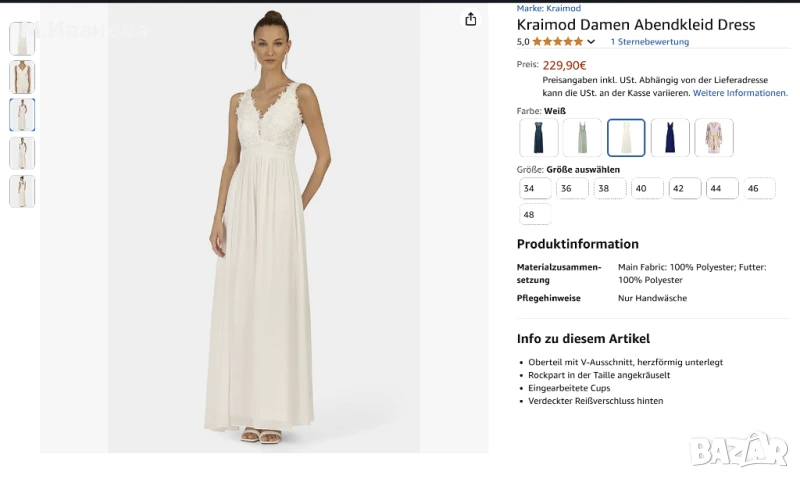Image resolution: width=800 pixels, height=479 pixels.
Task: Choose the white dress color swatch
Action: pyautogui.click(x=626, y=138)
